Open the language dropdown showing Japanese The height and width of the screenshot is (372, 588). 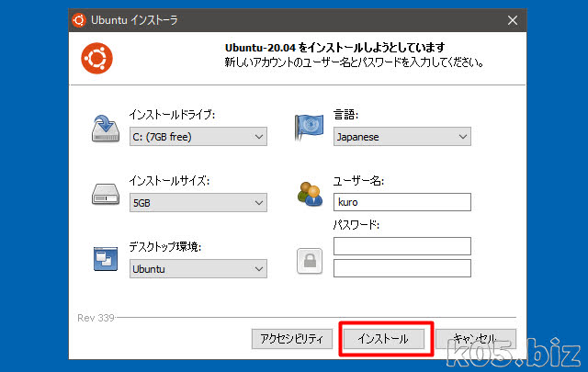[x=402, y=137]
